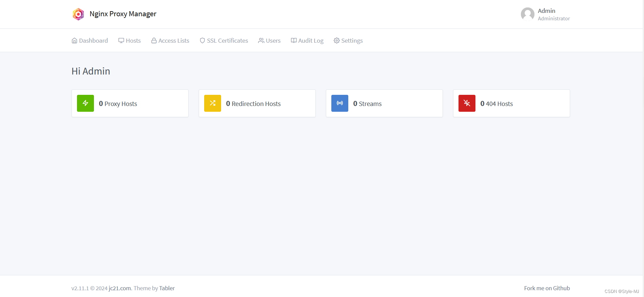Click the Access Lists lock icon
This screenshot has height=297, width=644.
(x=154, y=41)
